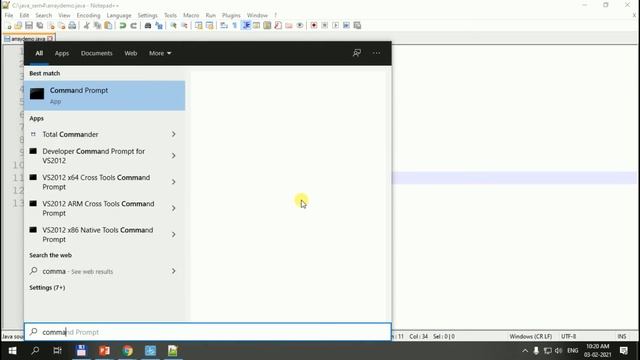
Task: Open the Macro menu
Action: tap(191, 15)
